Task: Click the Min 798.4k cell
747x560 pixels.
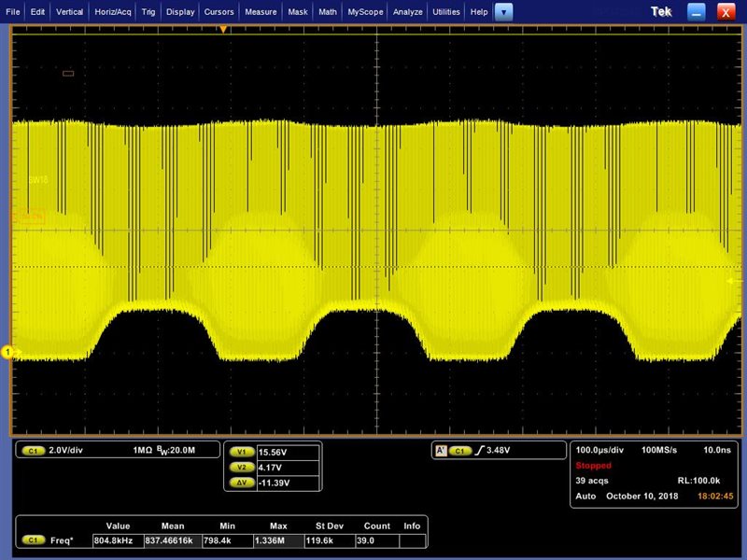Action: (227, 541)
